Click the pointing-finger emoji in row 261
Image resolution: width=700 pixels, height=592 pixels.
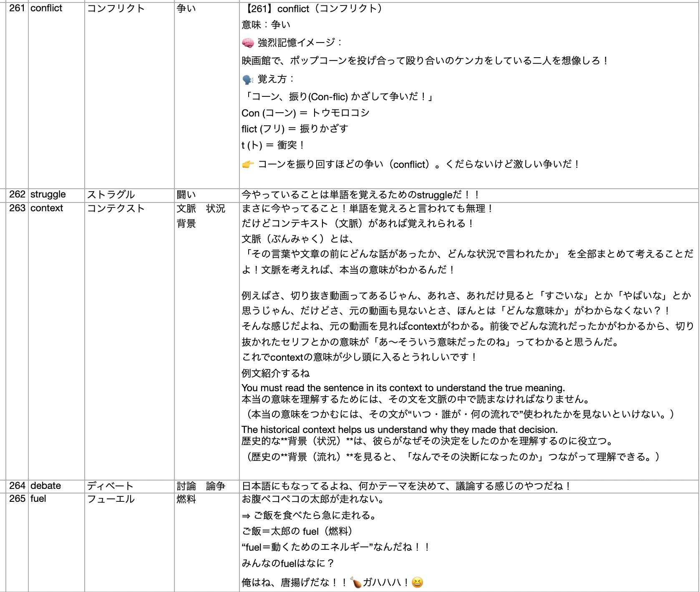click(x=248, y=164)
